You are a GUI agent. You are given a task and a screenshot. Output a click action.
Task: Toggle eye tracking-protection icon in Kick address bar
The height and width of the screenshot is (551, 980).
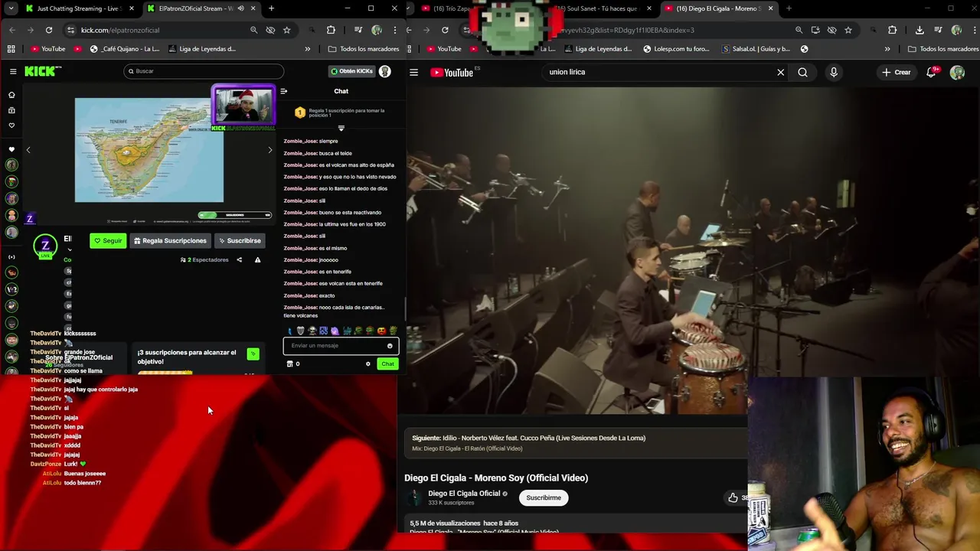pyautogui.click(x=270, y=30)
